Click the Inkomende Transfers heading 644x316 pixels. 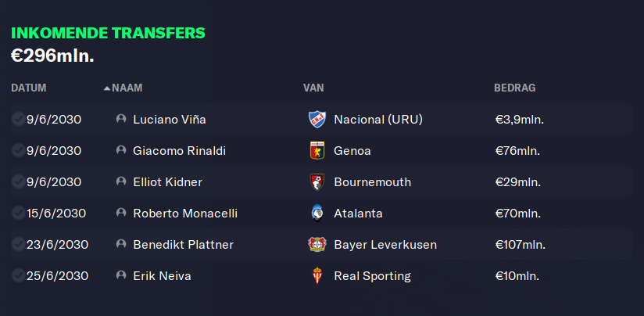click(x=108, y=34)
